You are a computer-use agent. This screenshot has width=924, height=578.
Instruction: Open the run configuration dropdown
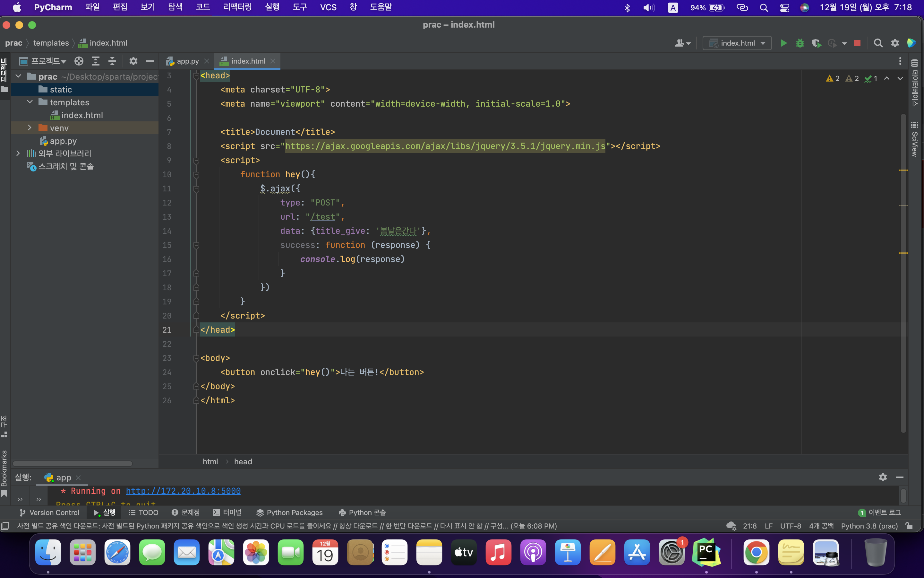point(737,43)
